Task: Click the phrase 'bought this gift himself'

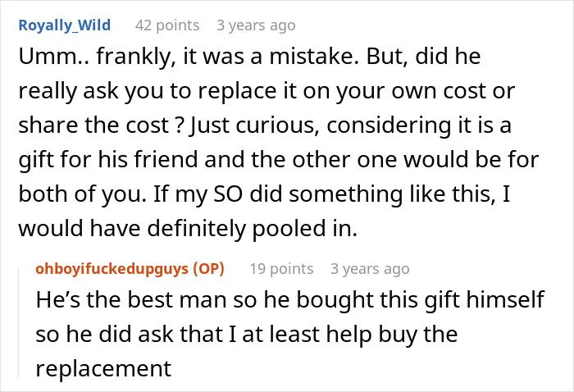Action: pos(420,299)
